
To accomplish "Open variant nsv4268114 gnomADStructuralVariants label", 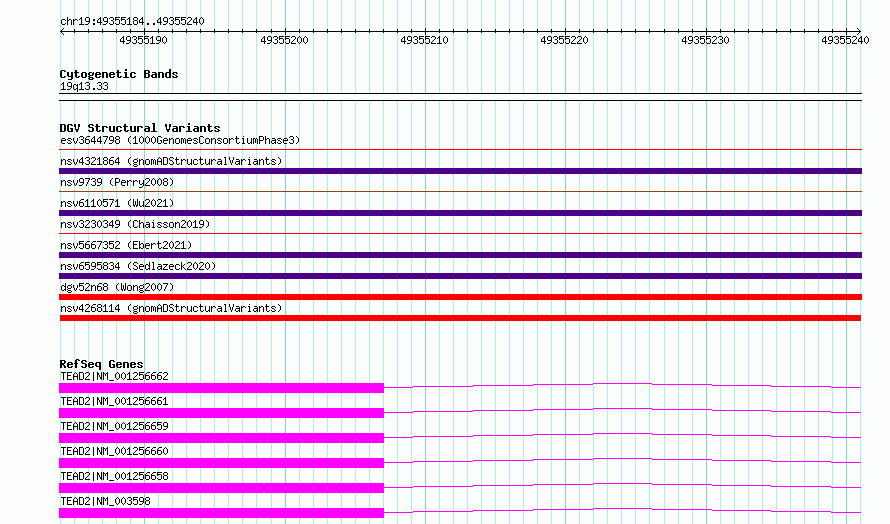I will [171, 308].
